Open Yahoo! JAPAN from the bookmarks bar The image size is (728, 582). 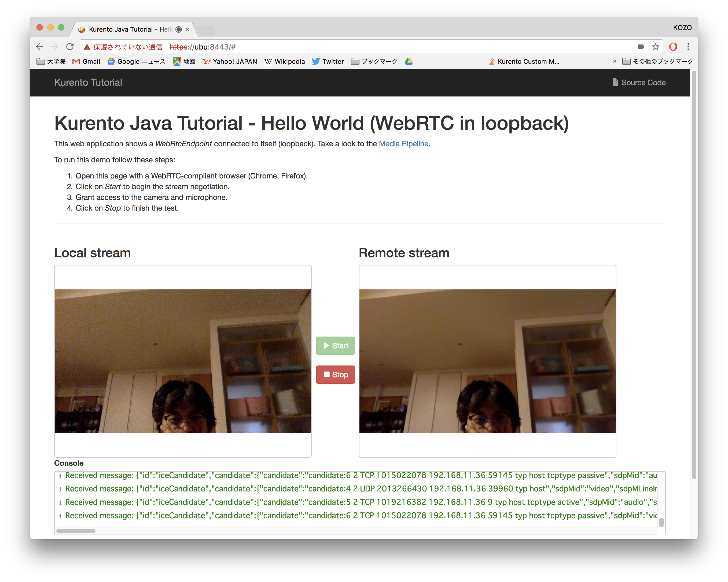coord(229,61)
